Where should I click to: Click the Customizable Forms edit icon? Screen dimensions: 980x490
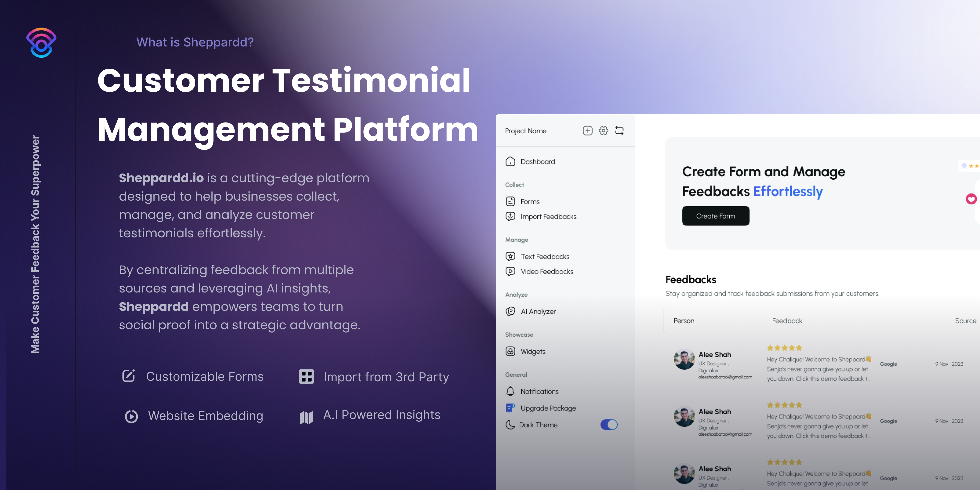129,376
